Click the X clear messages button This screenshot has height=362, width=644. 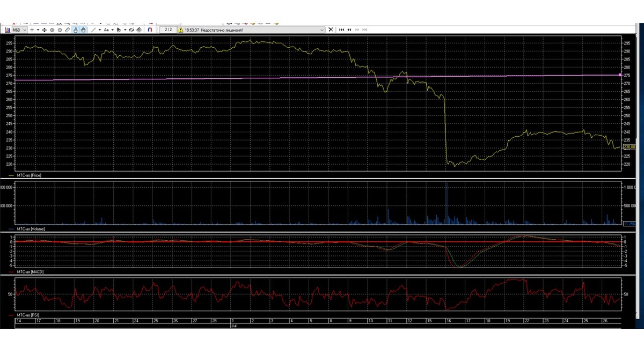coord(331,30)
